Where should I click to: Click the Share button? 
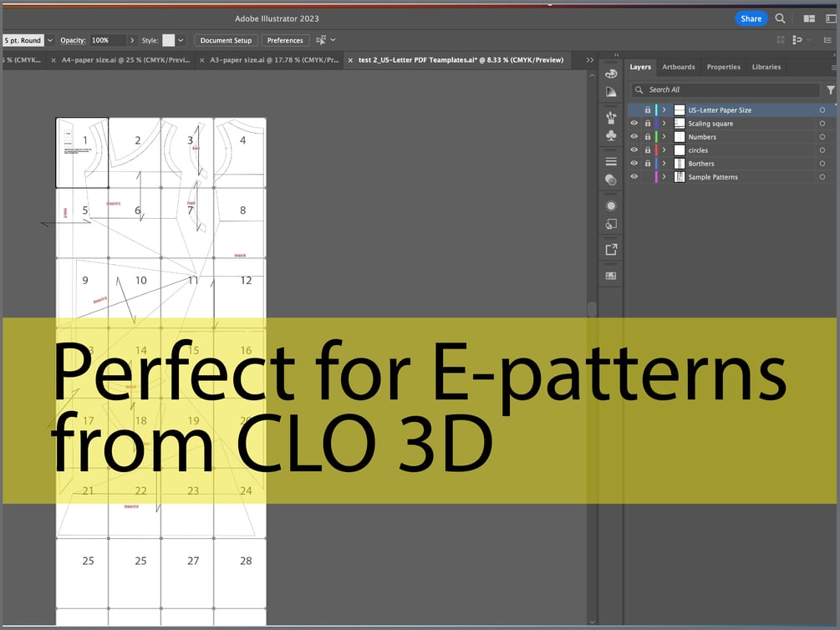click(x=751, y=18)
